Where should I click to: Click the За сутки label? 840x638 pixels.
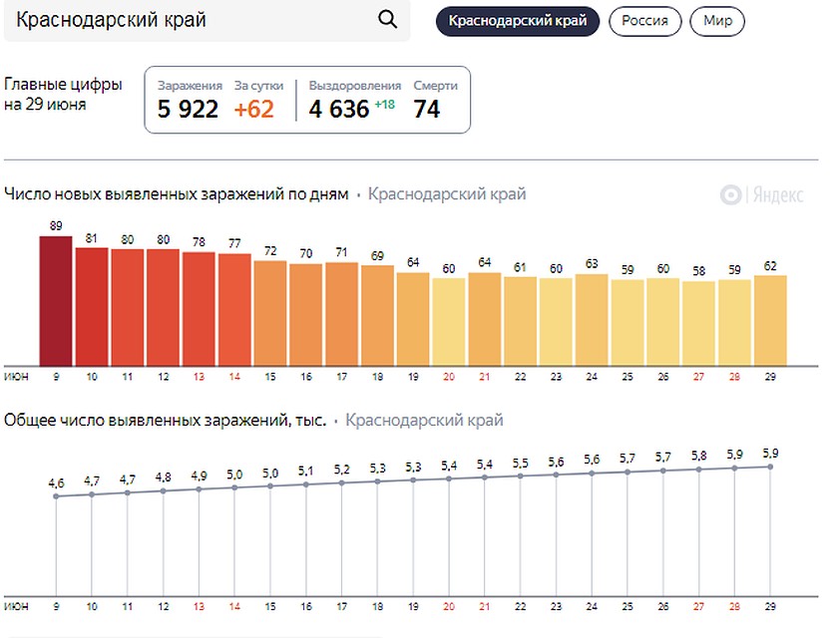tap(258, 86)
